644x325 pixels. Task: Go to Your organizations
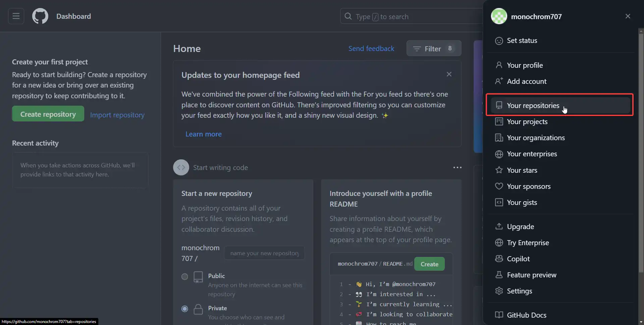[x=560, y=138]
